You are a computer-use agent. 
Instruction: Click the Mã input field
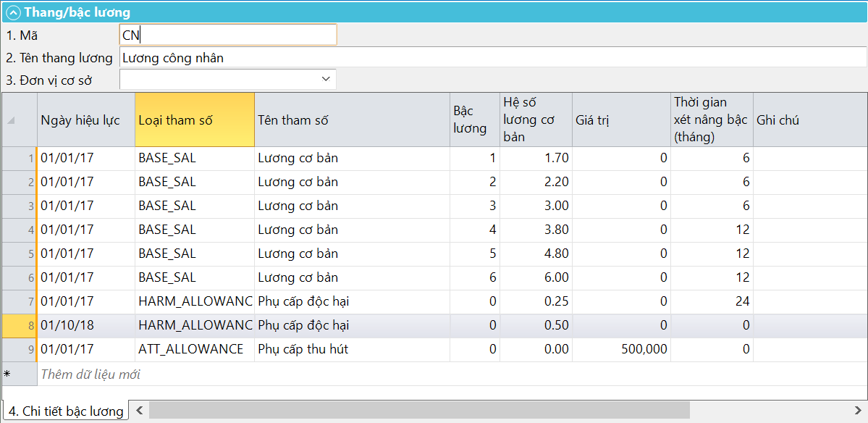pos(227,35)
